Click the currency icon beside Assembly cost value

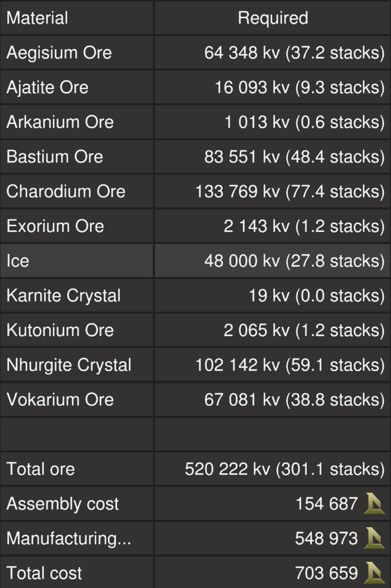(x=375, y=504)
